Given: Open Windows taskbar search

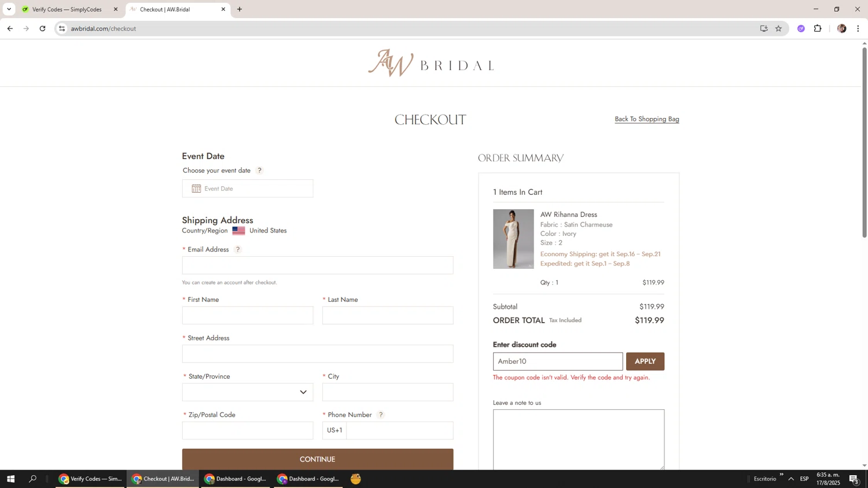Looking at the screenshot, I should (x=33, y=479).
